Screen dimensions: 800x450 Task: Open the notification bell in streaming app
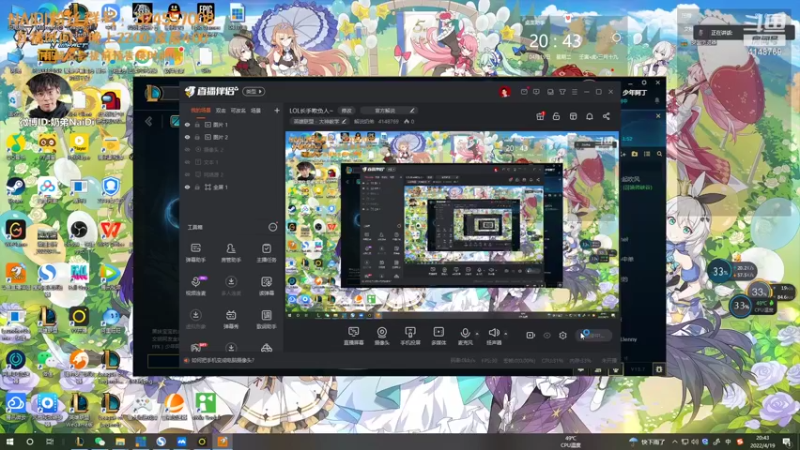(x=589, y=116)
